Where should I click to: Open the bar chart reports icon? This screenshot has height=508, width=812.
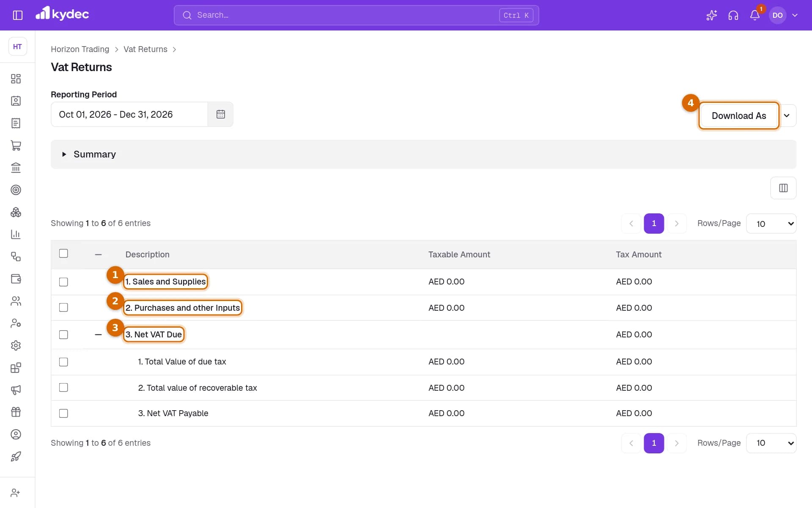click(x=16, y=234)
